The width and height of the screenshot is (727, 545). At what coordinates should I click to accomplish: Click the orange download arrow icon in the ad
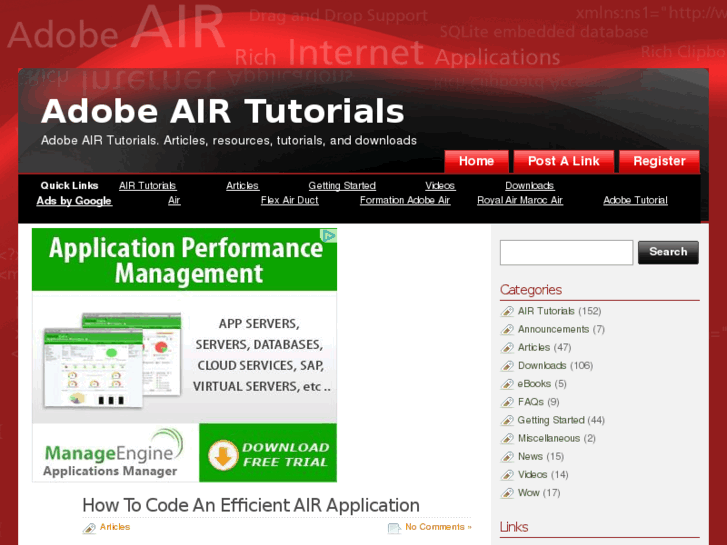(x=223, y=455)
